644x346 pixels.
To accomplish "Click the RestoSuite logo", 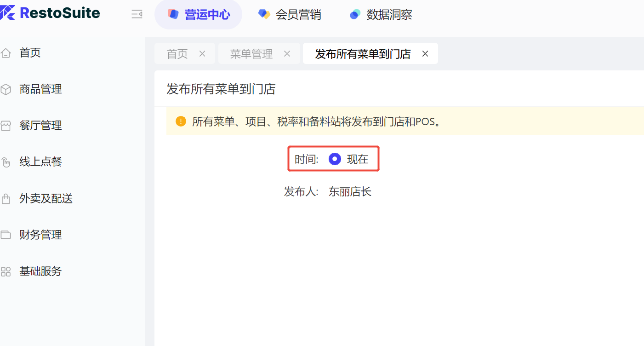I will tap(50, 13).
